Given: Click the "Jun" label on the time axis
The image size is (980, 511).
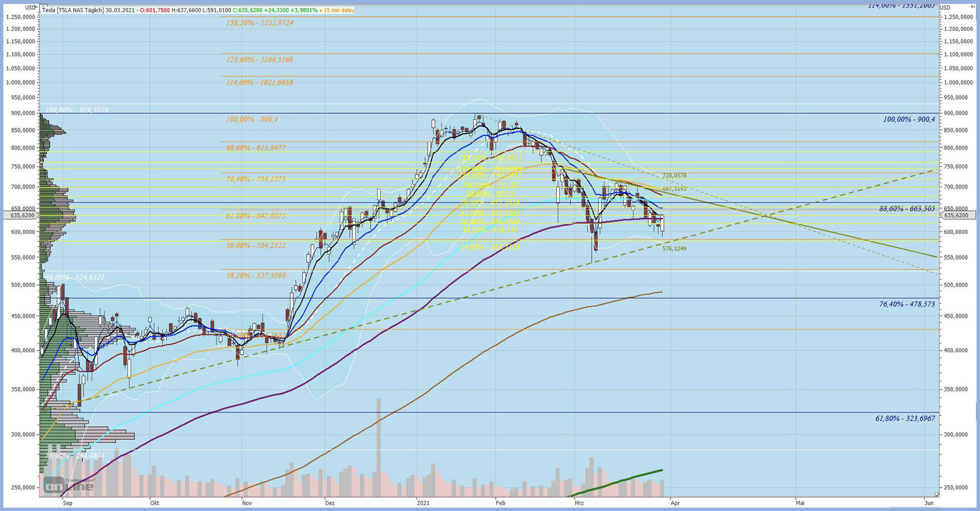Looking at the screenshot, I should (x=929, y=502).
